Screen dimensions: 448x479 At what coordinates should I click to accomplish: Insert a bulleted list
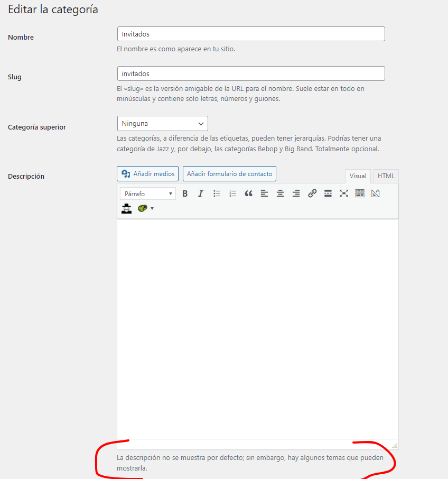(x=217, y=194)
